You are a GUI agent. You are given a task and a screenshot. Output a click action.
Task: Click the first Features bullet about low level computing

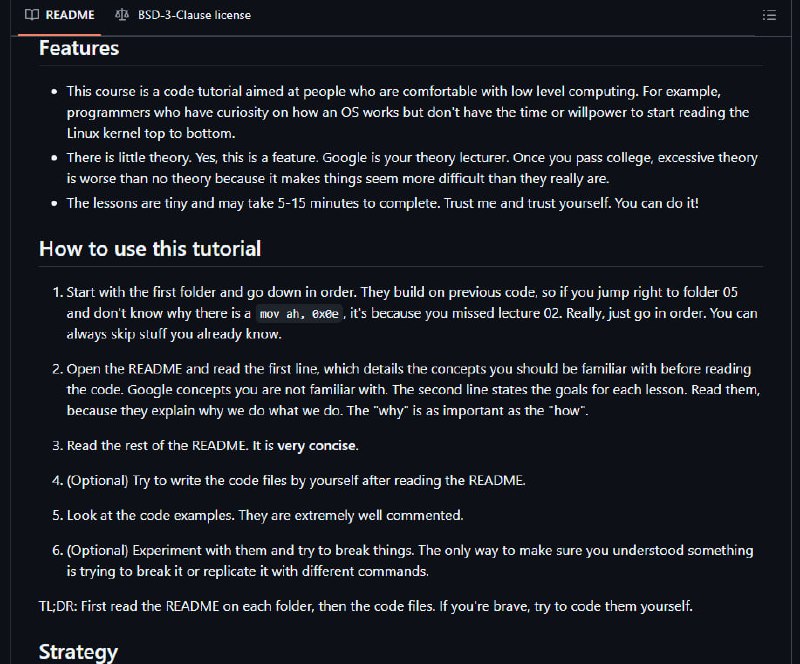coord(408,112)
